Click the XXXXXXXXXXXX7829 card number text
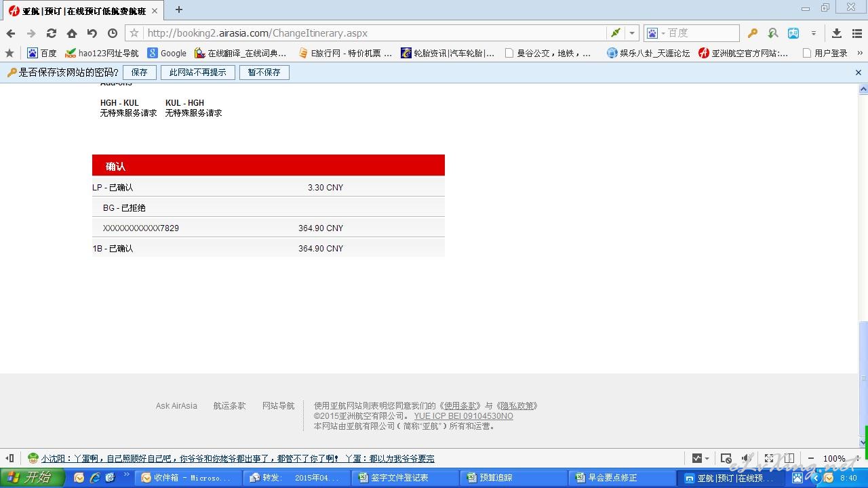The image size is (868, 488). [x=141, y=228]
